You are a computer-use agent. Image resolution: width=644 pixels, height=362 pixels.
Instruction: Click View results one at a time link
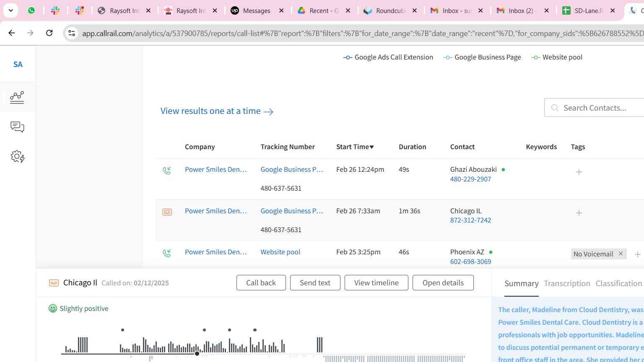click(x=217, y=111)
